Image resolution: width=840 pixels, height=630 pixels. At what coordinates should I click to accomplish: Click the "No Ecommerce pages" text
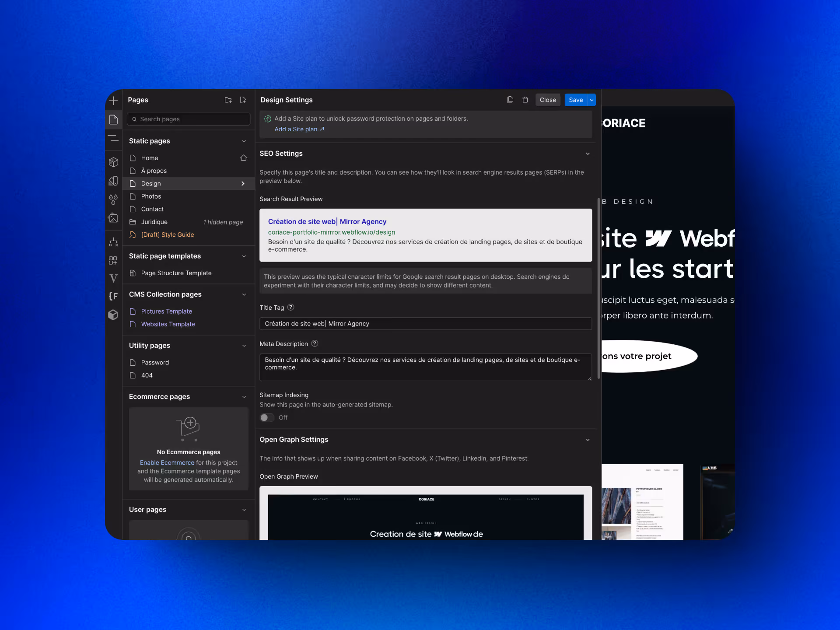189,452
